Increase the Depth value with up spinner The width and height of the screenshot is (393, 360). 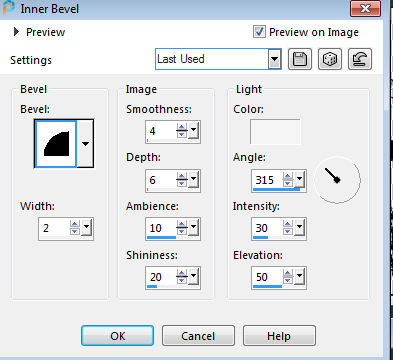[x=182, y=176]
